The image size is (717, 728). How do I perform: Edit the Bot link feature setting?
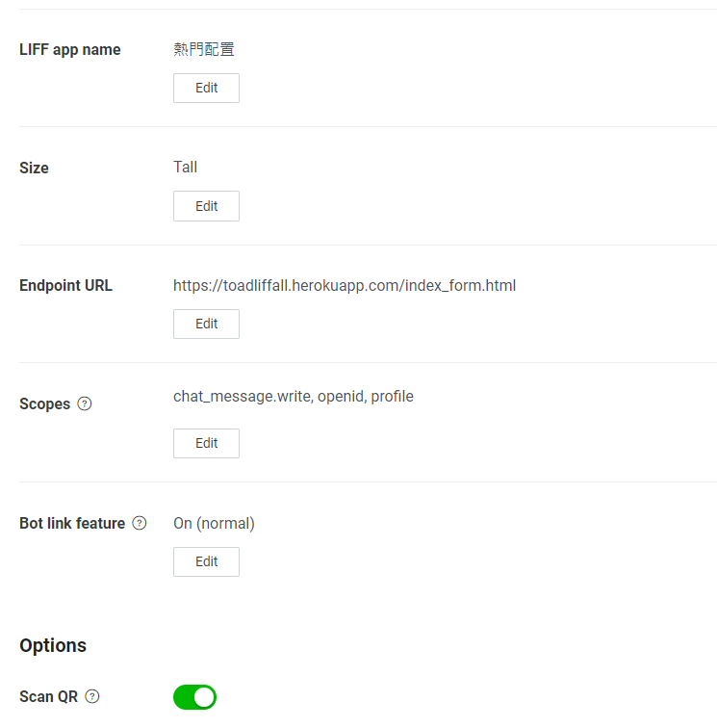tap(206, 561)
